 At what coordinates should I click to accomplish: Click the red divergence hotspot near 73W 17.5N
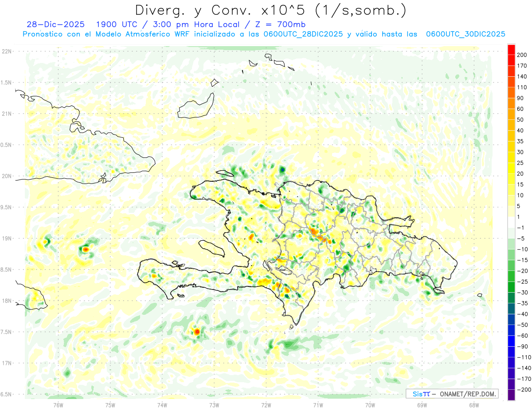pyautogui.click(x=197, y=331)
